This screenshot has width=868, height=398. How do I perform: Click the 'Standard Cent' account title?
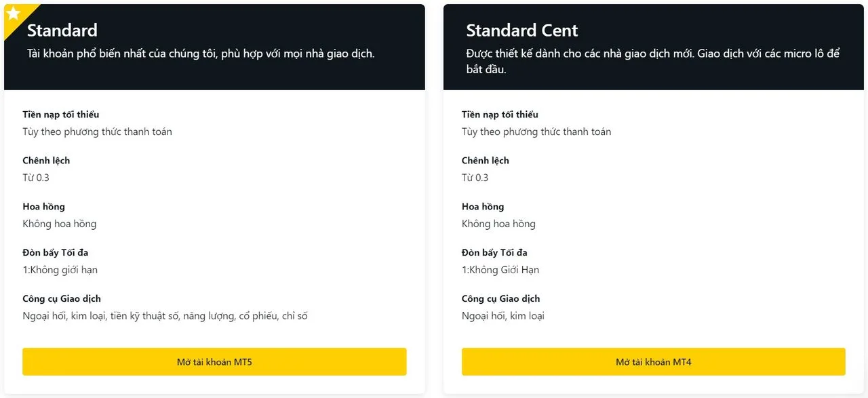[x=521, y=31]
